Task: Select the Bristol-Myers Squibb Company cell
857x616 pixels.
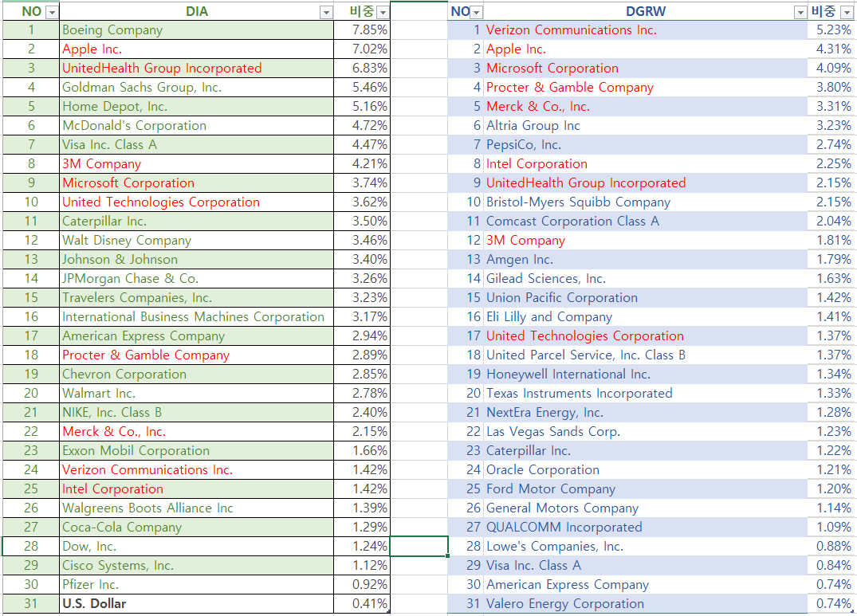Action: [x=646, y=202]
